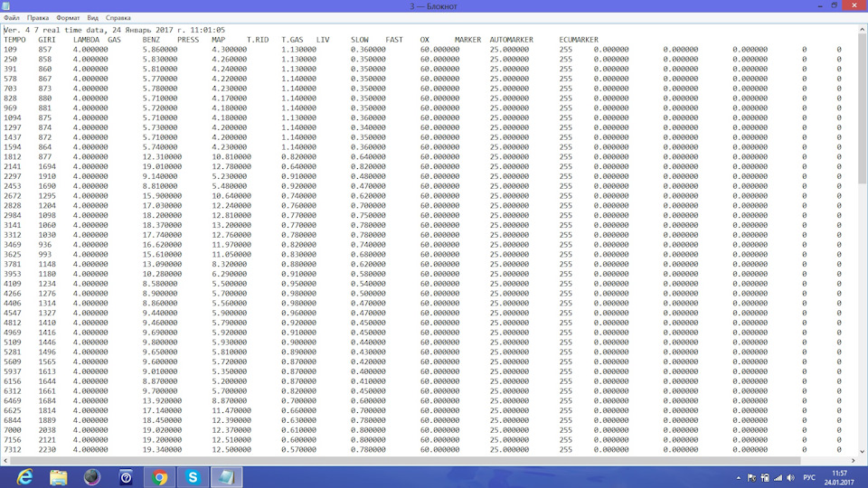Click the AUTOMARKER header text
Image resolution: width=868 pixels, height=488 pixels.
512,40
